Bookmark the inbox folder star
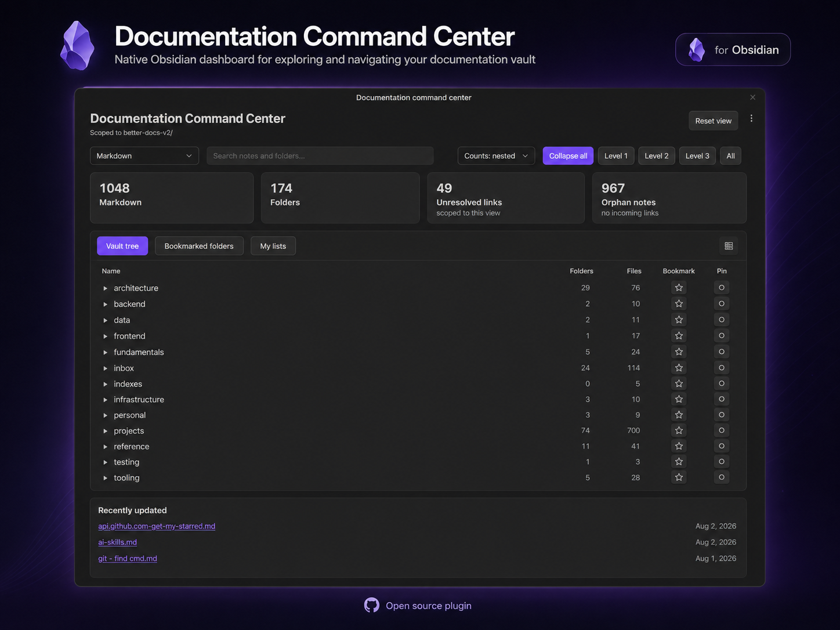This screenshot has height=630, width=840. click(x=679, y=367)
